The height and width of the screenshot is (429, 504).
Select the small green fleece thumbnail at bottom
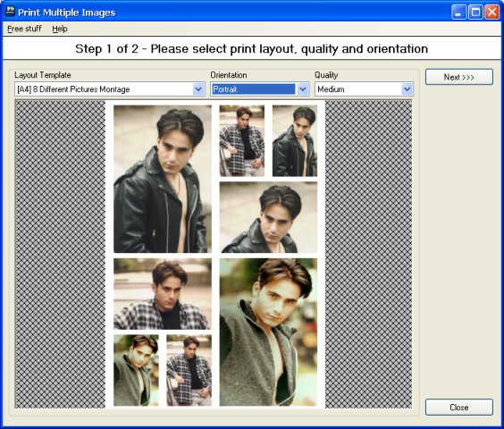[x=136, y=370]
